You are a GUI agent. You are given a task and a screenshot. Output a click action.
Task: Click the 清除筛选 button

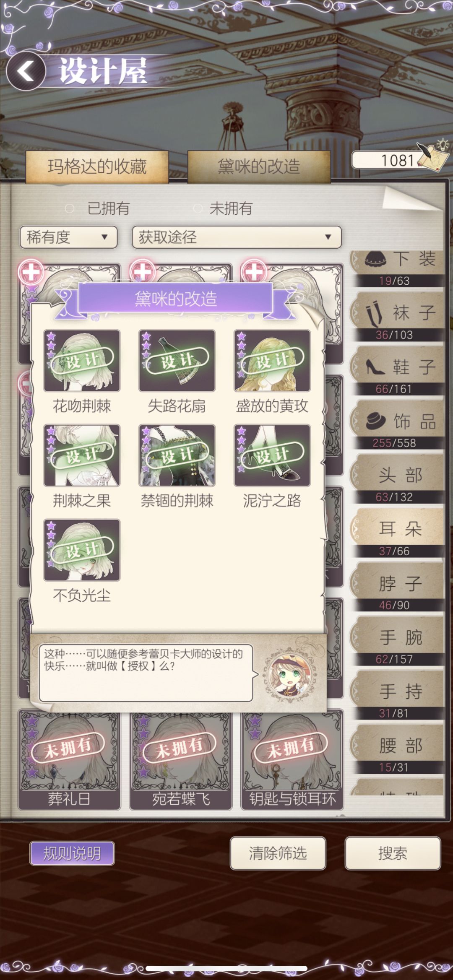(278, 853)
